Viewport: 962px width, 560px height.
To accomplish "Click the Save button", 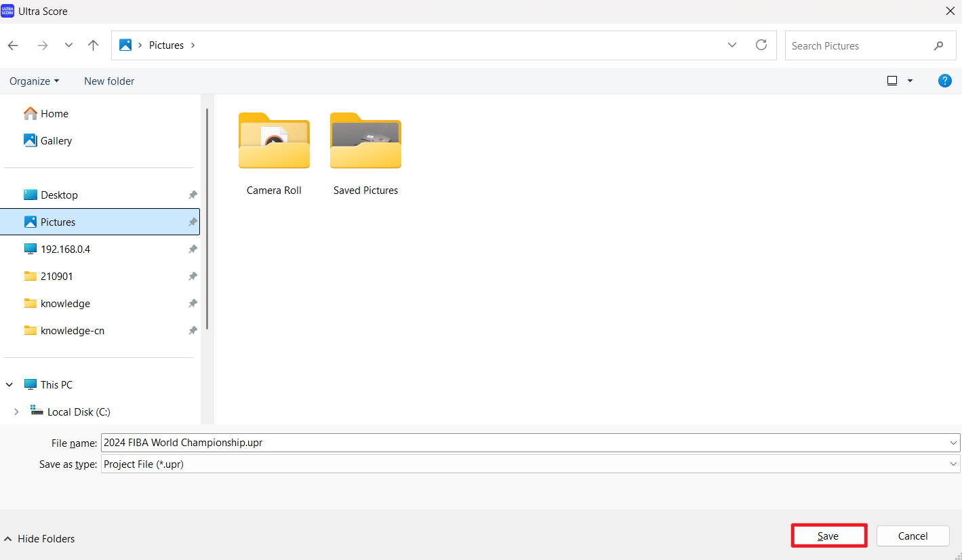I will click(828, 536).
